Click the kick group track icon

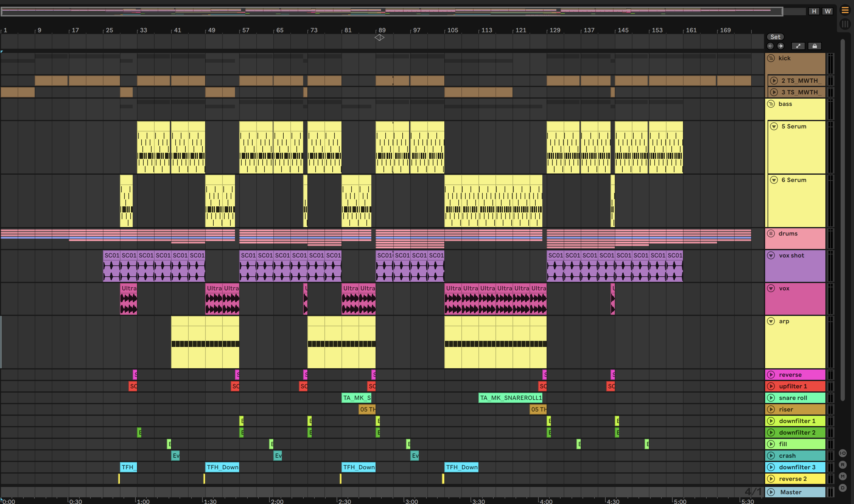pyautogui.click(x=771, y=58)
